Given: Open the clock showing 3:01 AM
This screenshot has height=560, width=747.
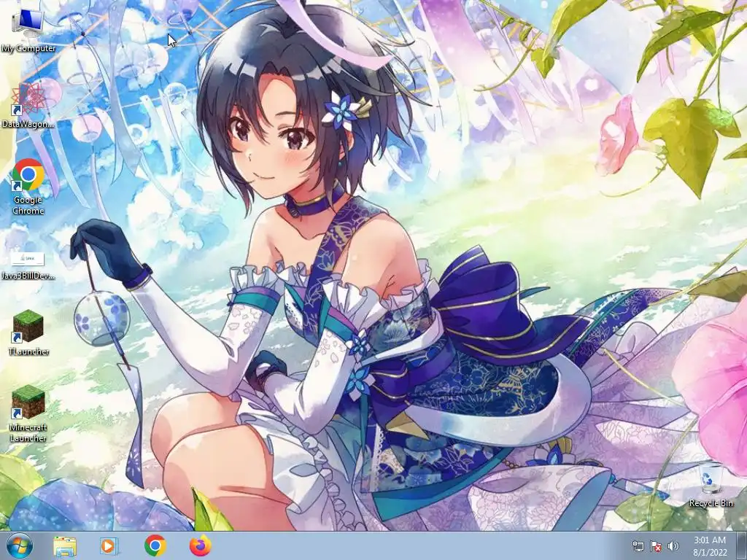Looking at the screenshot, I should point(710,546).
